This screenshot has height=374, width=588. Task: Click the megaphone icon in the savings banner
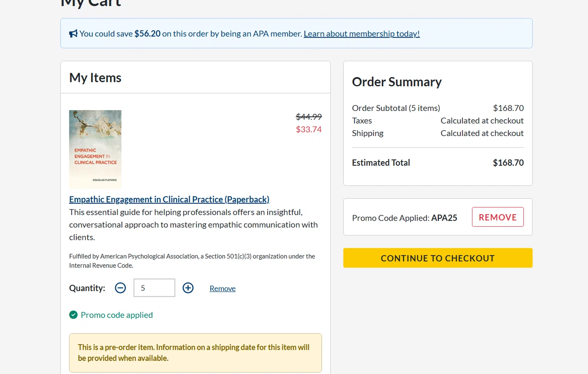(x=73, y=34)
